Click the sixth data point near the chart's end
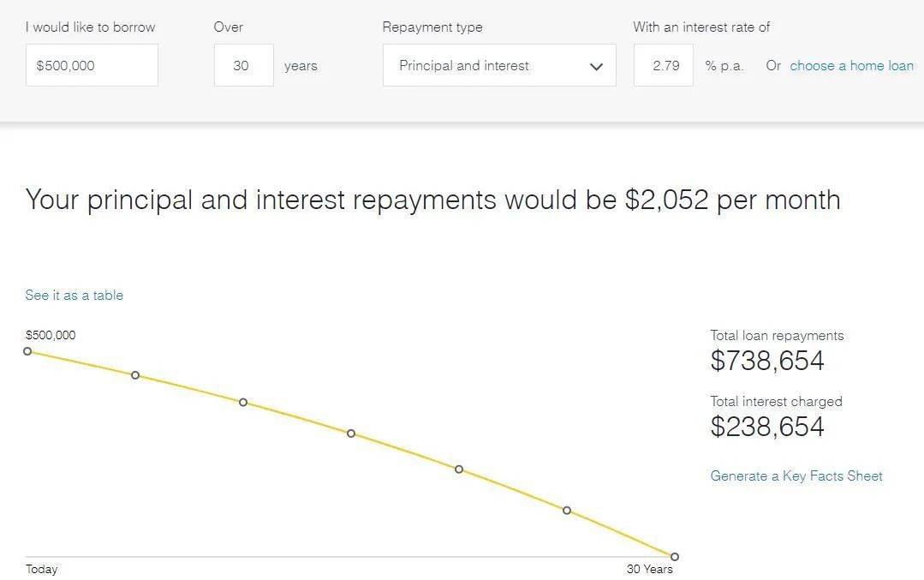The height and width of the screenshot is (580, 924). pyautogui.click(x=566, y=510)
